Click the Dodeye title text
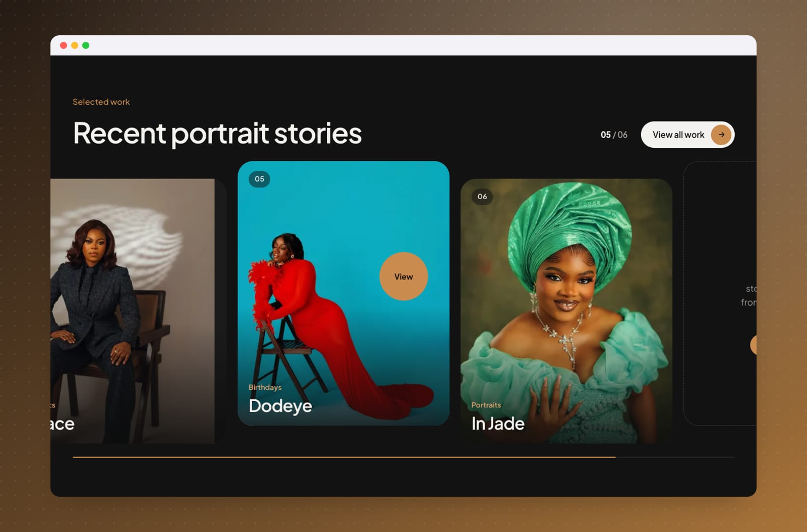The image size is (807, 532). pyautogui.click(x=280, y=406)
